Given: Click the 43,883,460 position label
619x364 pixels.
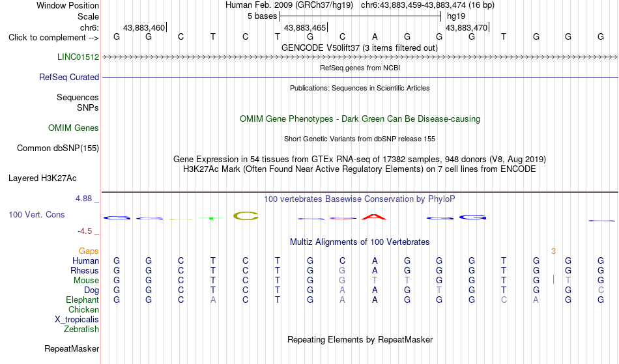Looking at the screenshot, I should (144, 27).
